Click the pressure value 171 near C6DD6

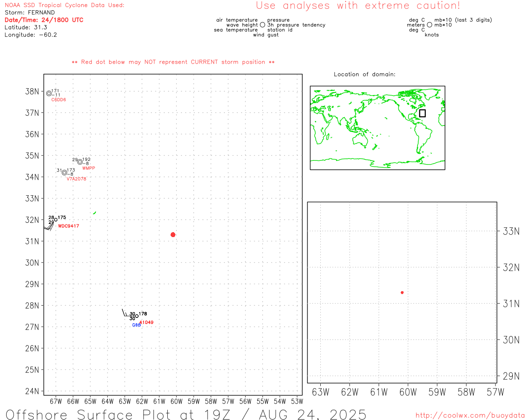tap(55, 91)
